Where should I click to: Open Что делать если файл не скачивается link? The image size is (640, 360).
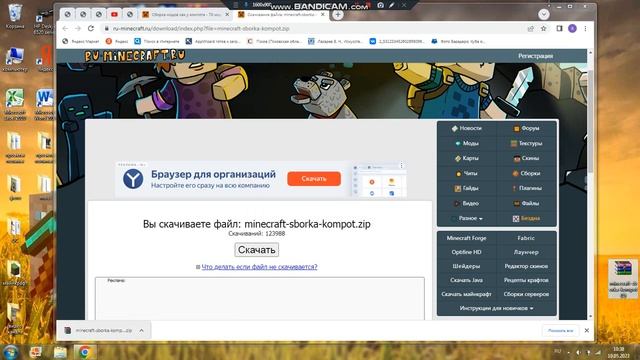pos(259,267)
